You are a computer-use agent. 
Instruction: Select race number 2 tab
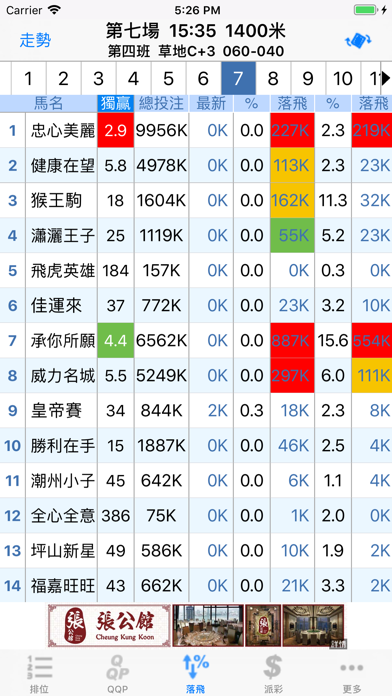point(63,79)
